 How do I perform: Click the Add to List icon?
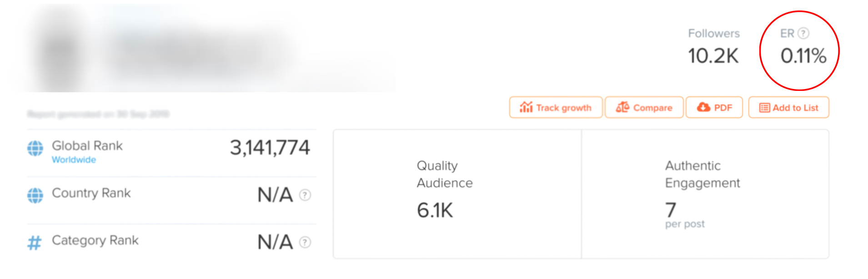pos(764,108)
